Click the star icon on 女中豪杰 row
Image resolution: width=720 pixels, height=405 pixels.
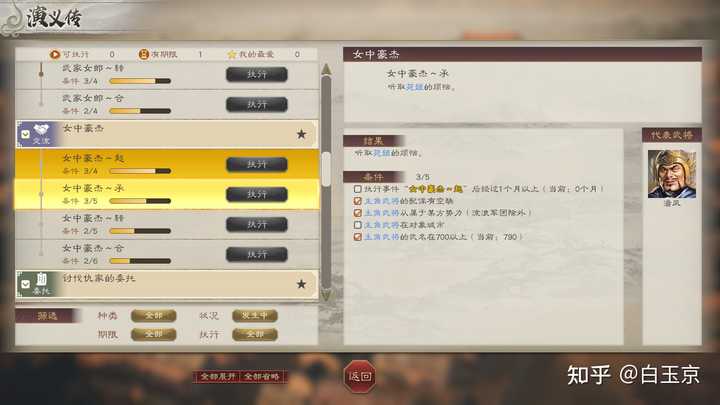pos(301,134)
